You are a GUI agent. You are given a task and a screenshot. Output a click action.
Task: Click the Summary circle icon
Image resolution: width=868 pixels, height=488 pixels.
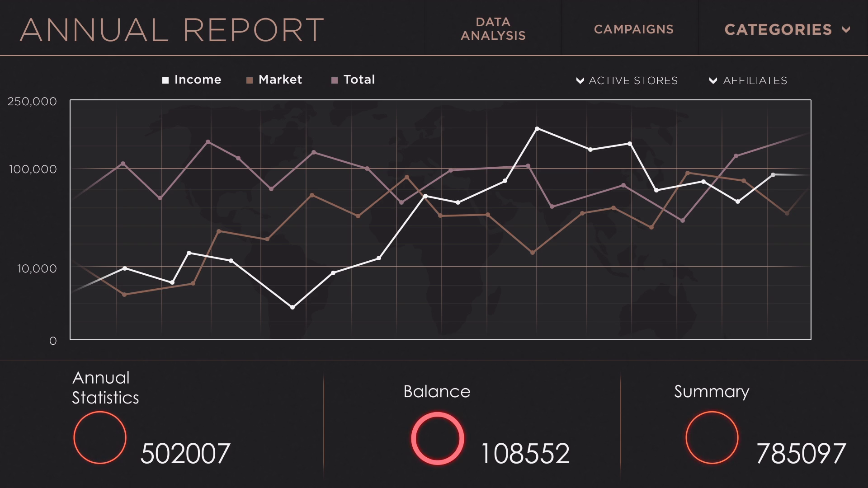(712, 437)
